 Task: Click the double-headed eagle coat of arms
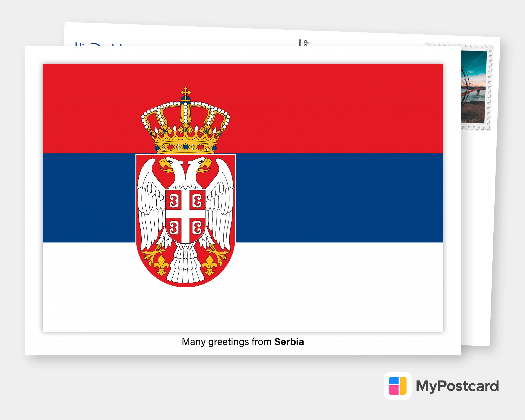[x=186, y=220]
